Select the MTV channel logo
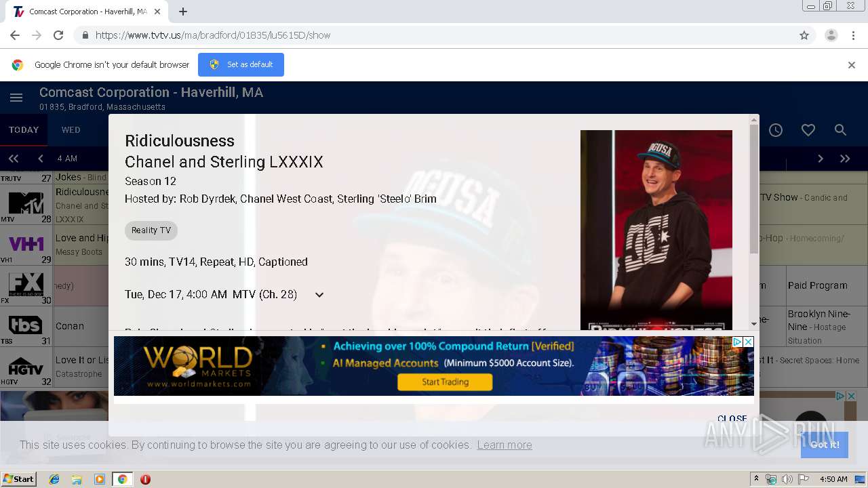 26,203
